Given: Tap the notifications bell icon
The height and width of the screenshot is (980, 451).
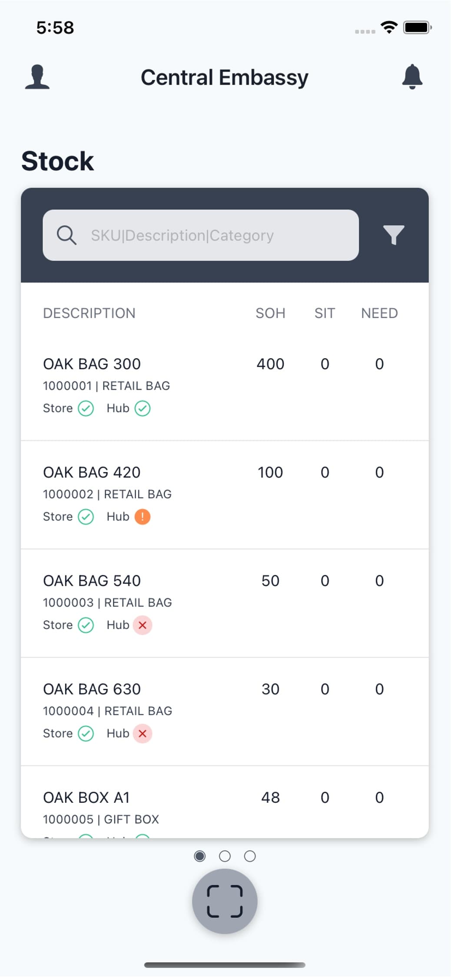Looking at the screenshot, I should (x=412, y=77).
